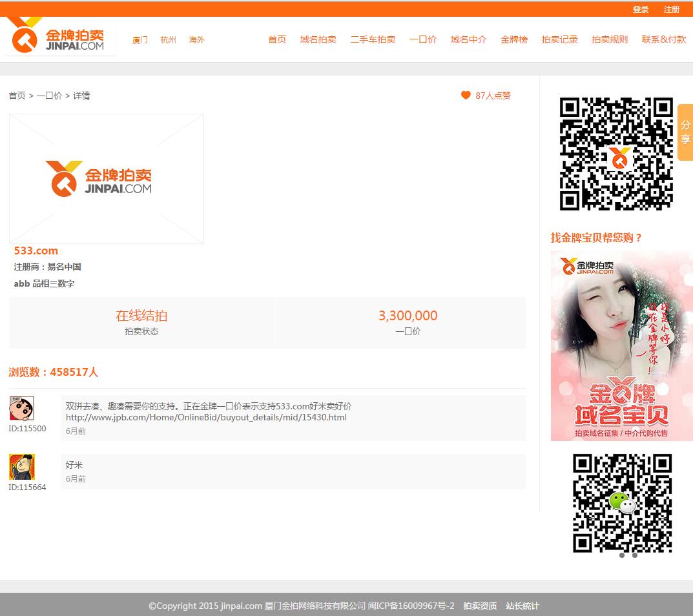
Task: Open 二手车拍卖 navigation item
Action: tap(373, 39)
